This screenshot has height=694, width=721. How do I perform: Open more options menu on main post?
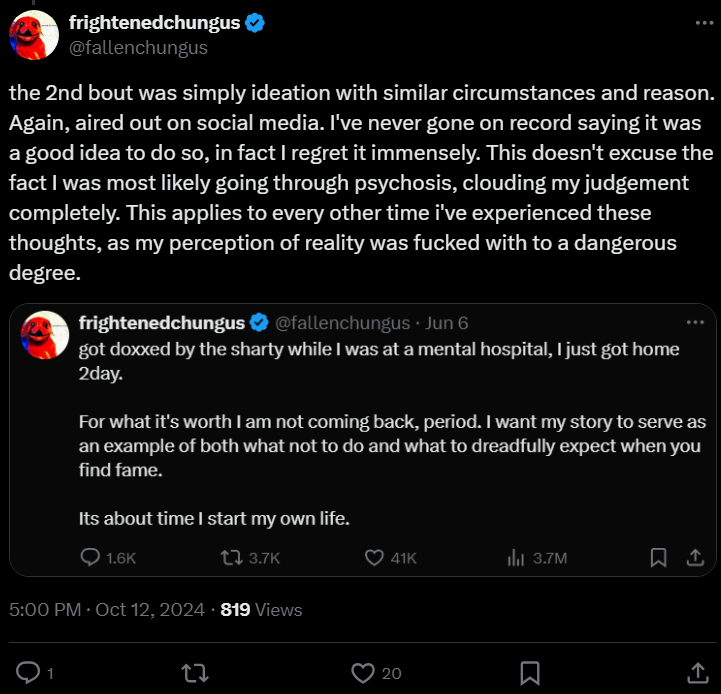[x=696, y=22]
